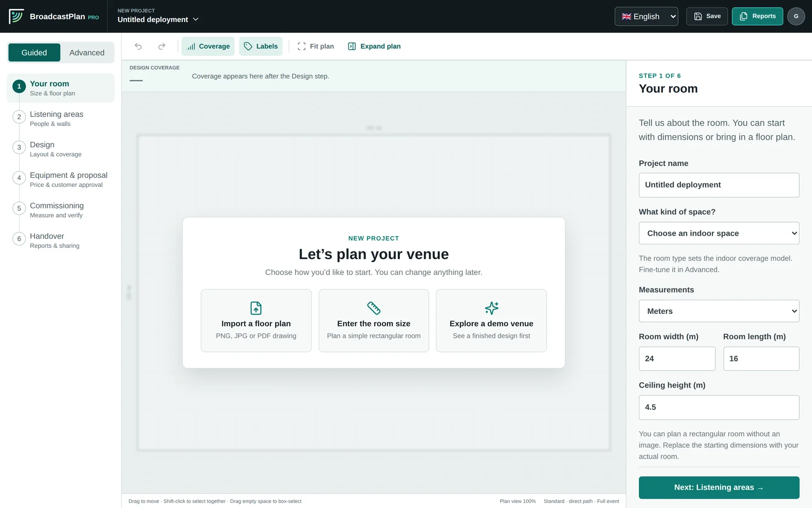Click the redo arrow icon

[162, 46]
